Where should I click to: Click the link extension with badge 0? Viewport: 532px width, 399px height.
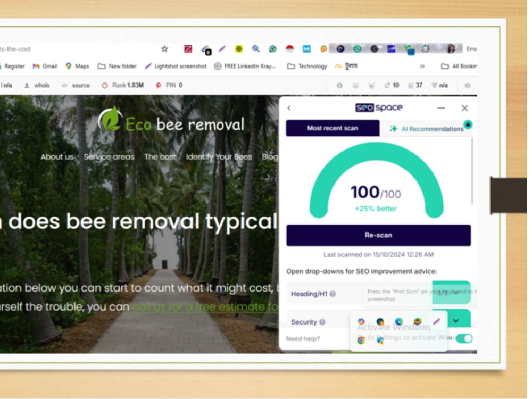click(x=206, y=50)
